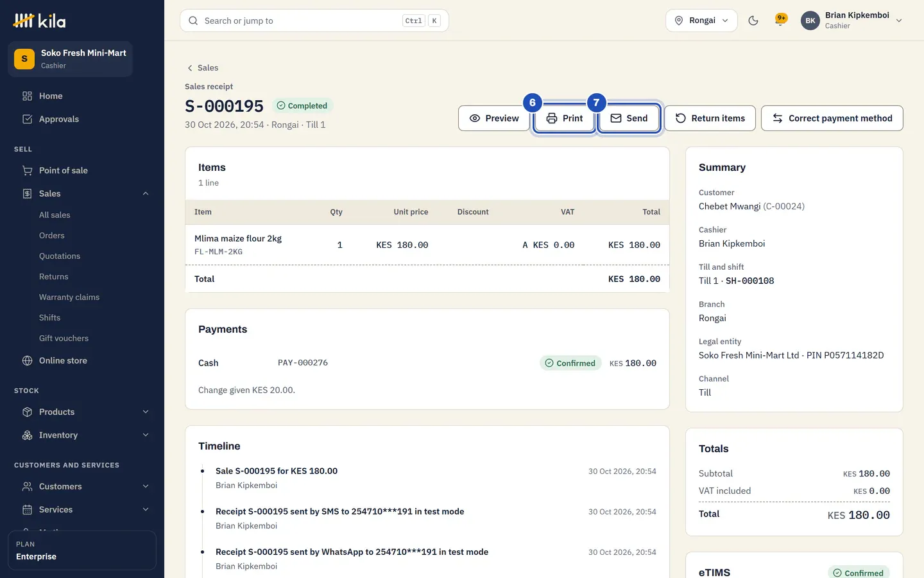Viewport: 924px width, 578px height.
Task: Click the BK user avatar
Action: click(810, 21)
